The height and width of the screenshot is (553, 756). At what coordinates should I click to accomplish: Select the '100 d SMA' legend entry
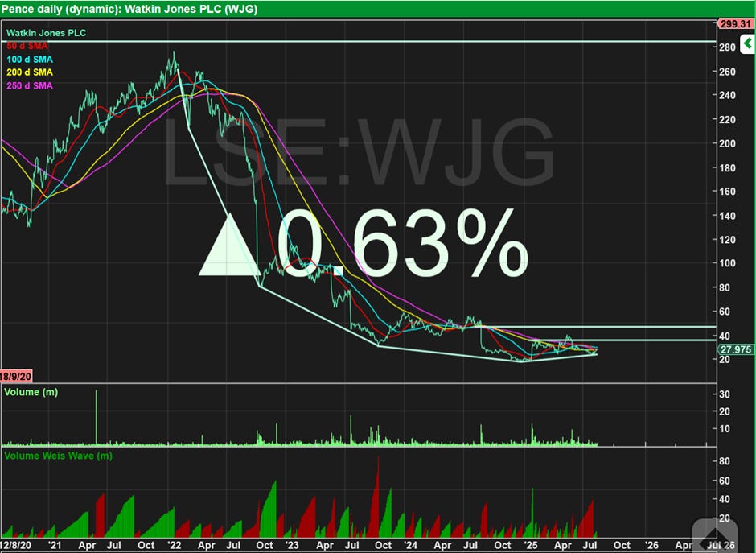coord(30,60)
